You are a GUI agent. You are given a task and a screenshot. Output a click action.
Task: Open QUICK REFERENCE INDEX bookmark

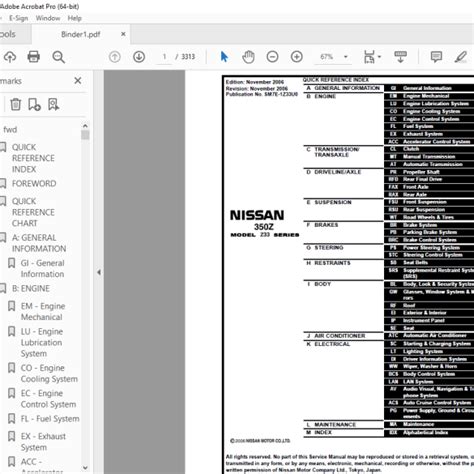[x=33, y=158]
